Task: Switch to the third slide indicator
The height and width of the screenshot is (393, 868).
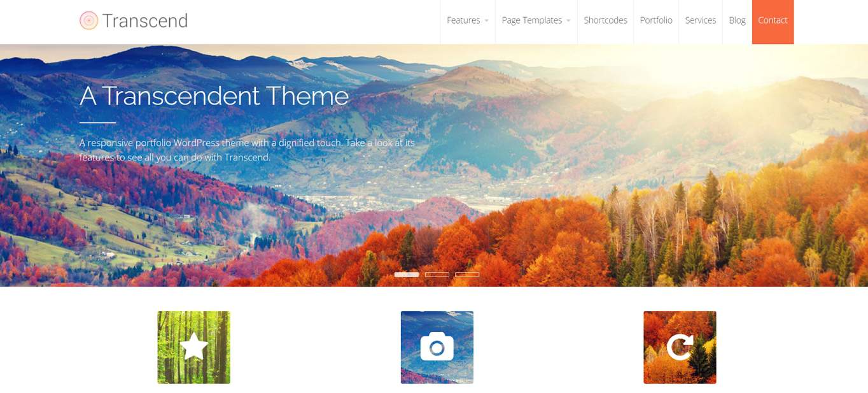Action: 467,275
